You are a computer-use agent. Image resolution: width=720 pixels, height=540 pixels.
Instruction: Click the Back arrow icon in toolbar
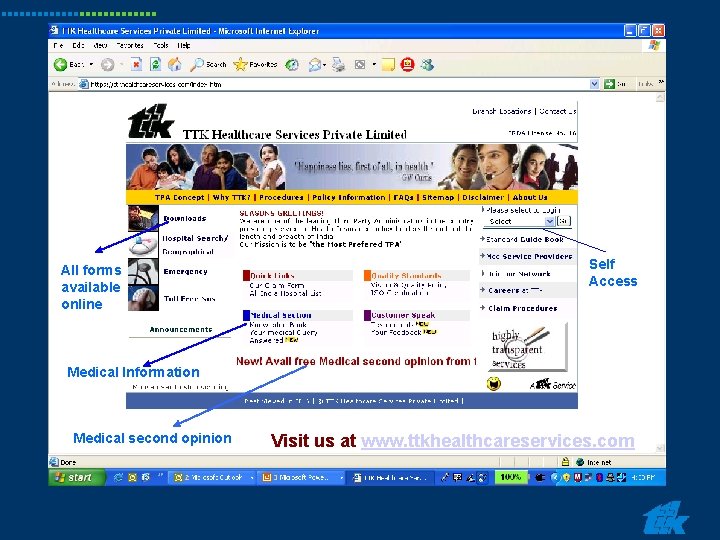coord(60,65)
